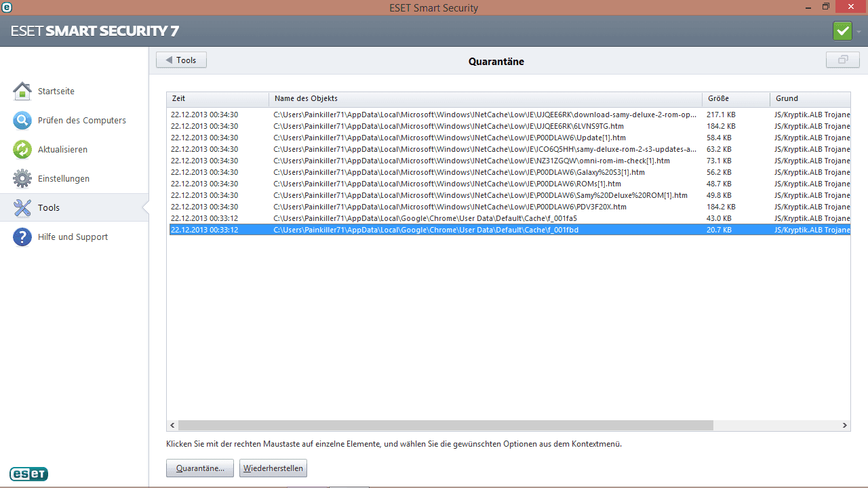Image resolution: width=868 pixels, height=488 pixels.
Task: Click the 73.1 KB size value
Action: [x=719, y=161]
